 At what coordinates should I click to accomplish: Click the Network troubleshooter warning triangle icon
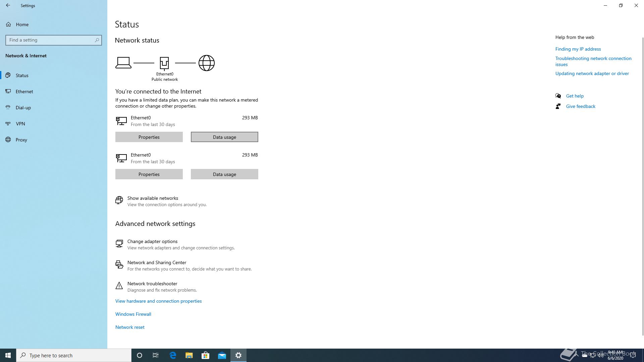point(119,286)
